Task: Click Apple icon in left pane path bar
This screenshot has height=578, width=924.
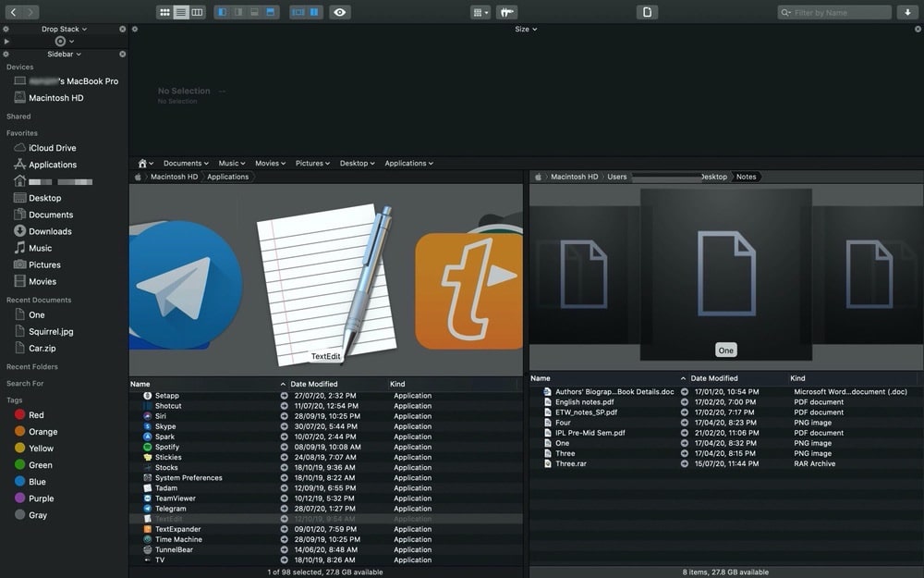Action: pyautogui.click(x=138, y=177)
